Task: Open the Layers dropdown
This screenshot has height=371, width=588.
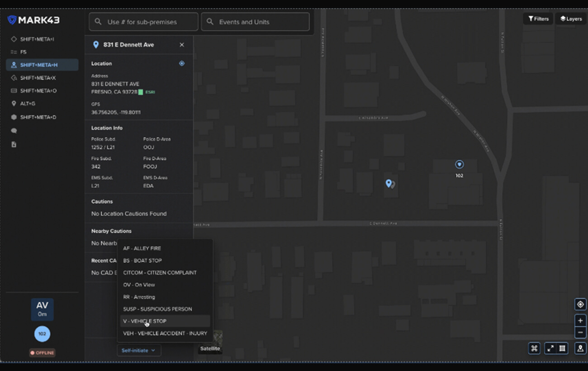Action: tap(571, 19)
